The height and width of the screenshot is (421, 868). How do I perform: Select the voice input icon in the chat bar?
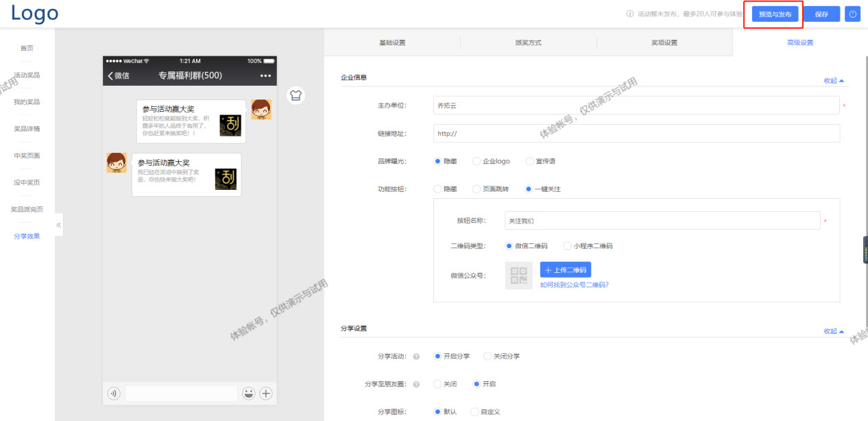(x=113, y=393)
